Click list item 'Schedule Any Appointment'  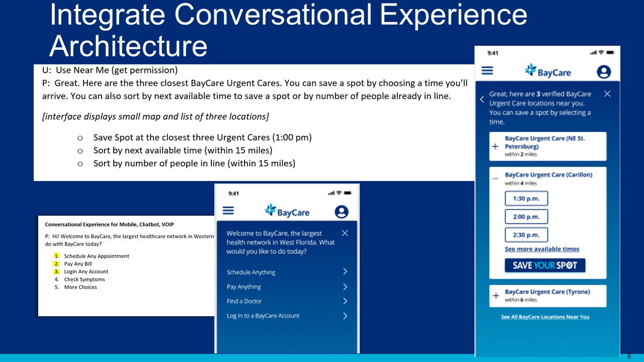97,256
